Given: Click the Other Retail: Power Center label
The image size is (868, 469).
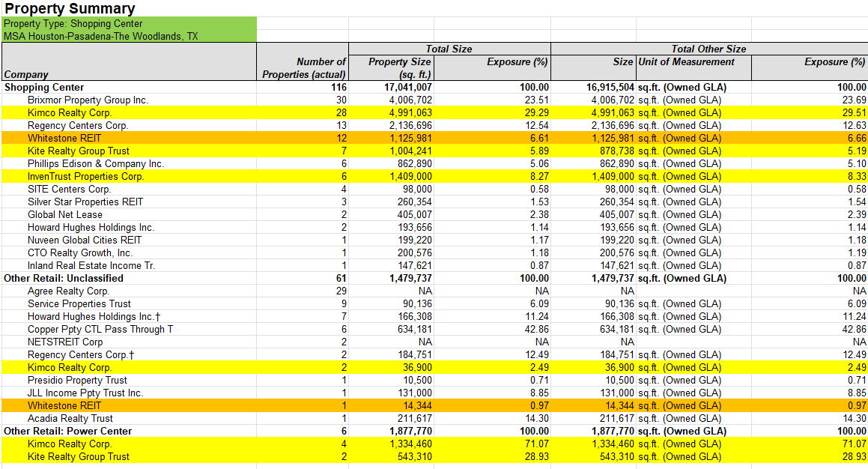Looking at the screenshot, I should 67,432.
